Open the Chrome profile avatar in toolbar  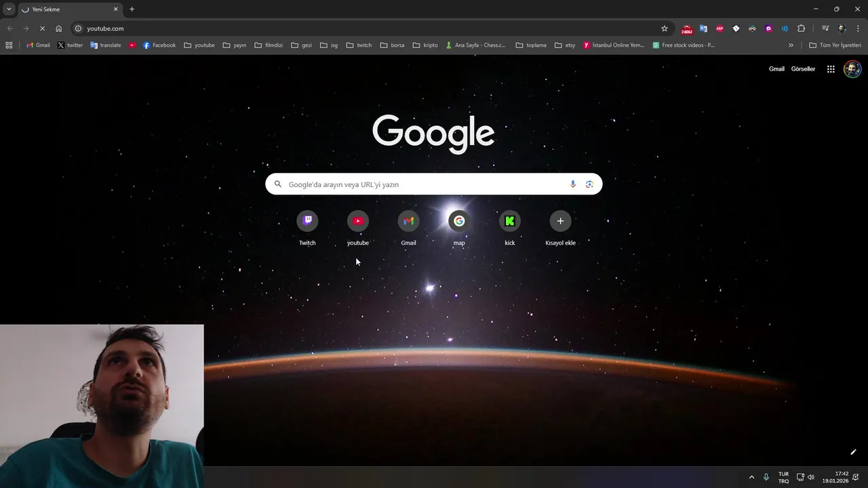(842, 28)
